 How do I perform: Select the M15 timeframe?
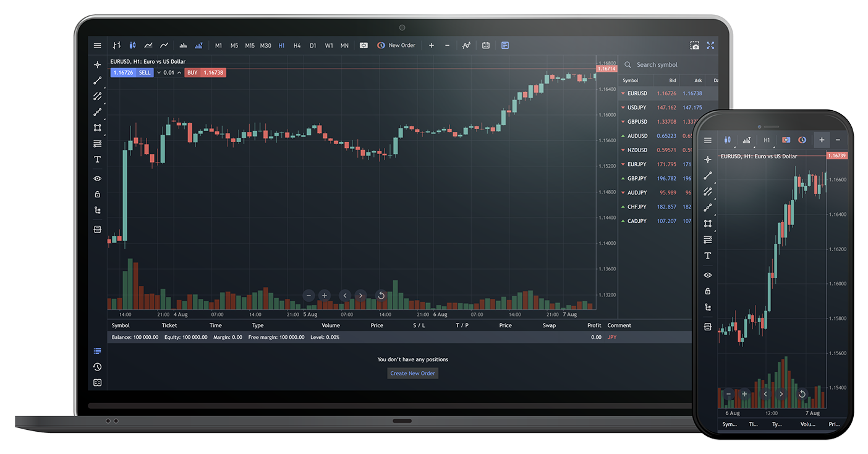(250, 45)
